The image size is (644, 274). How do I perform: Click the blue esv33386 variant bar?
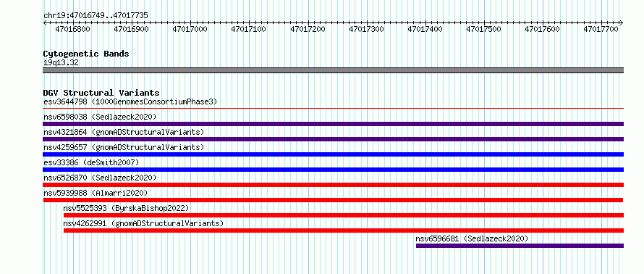coord(333,170)
